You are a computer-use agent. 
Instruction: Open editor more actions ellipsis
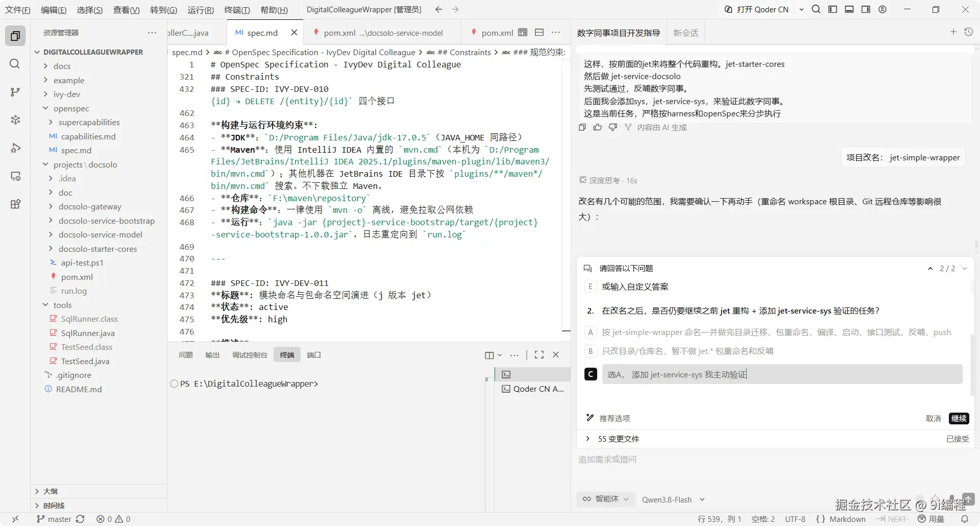(x=556, y=33)
